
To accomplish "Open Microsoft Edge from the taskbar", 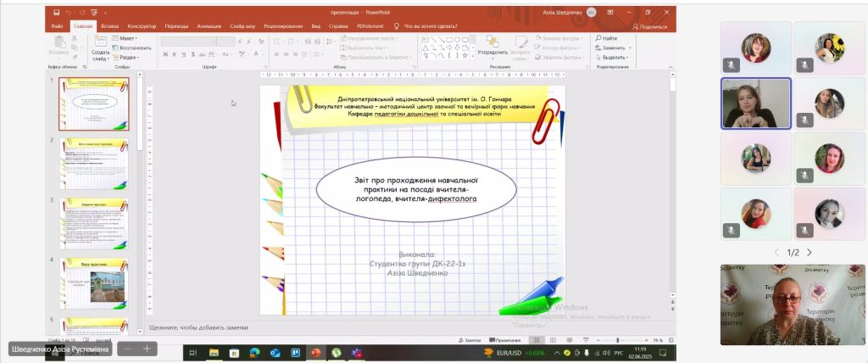I will 254,353.
